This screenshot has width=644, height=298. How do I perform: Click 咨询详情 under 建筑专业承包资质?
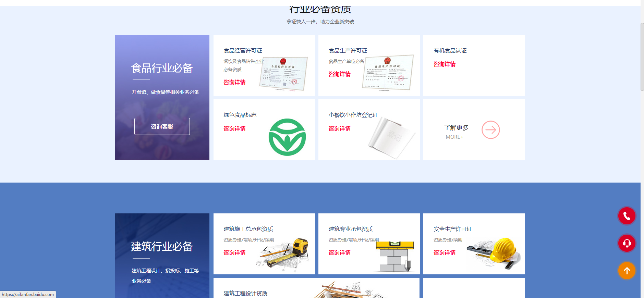tap(339, 252)
